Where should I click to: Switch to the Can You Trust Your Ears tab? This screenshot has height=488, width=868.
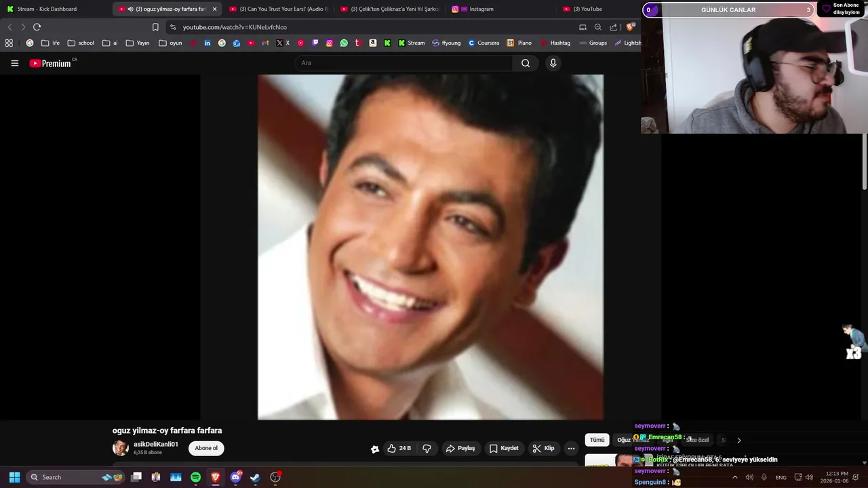pos(278,9)
